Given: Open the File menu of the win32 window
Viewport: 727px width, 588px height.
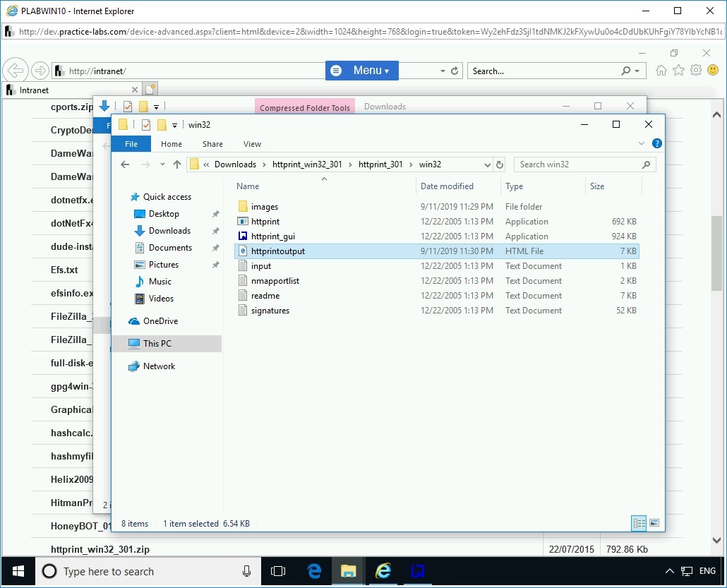Looking at the screenshot, I should coord(131,143).
